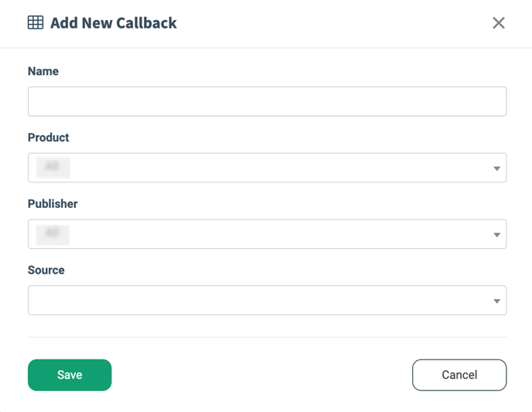Click the Add New Callback title text
The image size is (532, 412).
[x=114, y=23]
